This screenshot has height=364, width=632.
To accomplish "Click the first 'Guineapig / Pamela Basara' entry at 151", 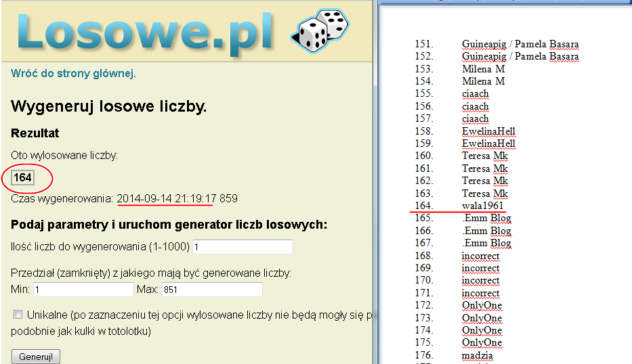I will [x=520, y=44].
